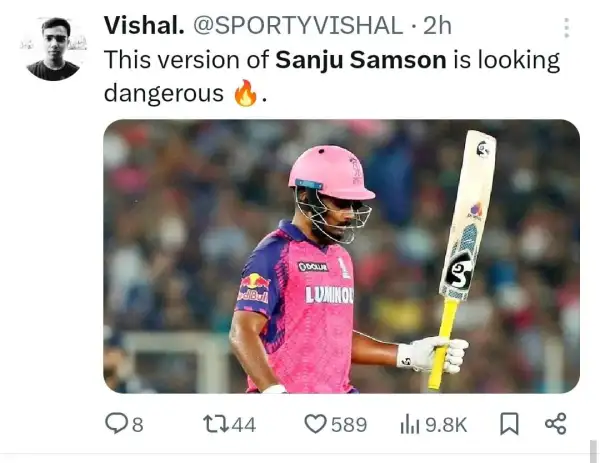Open Vishal's profile picture

53,49
